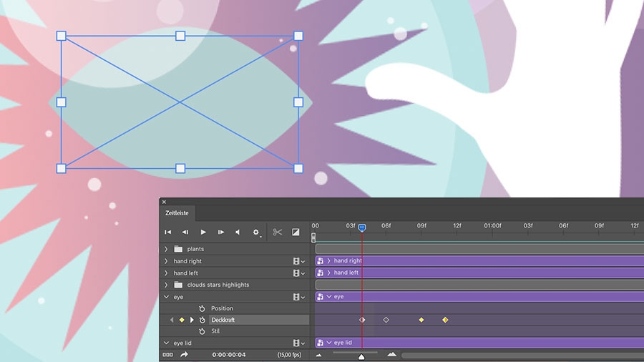The image size is (644, 362).
Task: Jump to previous Deckkraft keyframe
Action: (172, 320)
